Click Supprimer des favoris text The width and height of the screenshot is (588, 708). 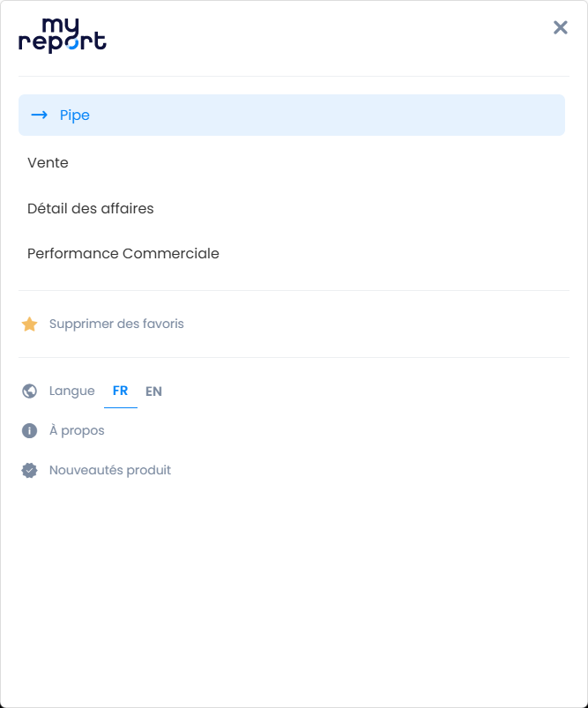116,324
